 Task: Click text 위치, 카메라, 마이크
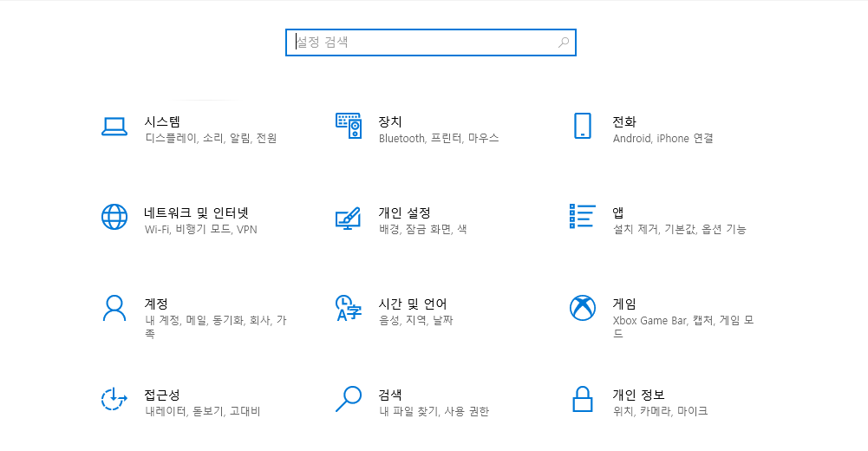[x=661, y=411]
